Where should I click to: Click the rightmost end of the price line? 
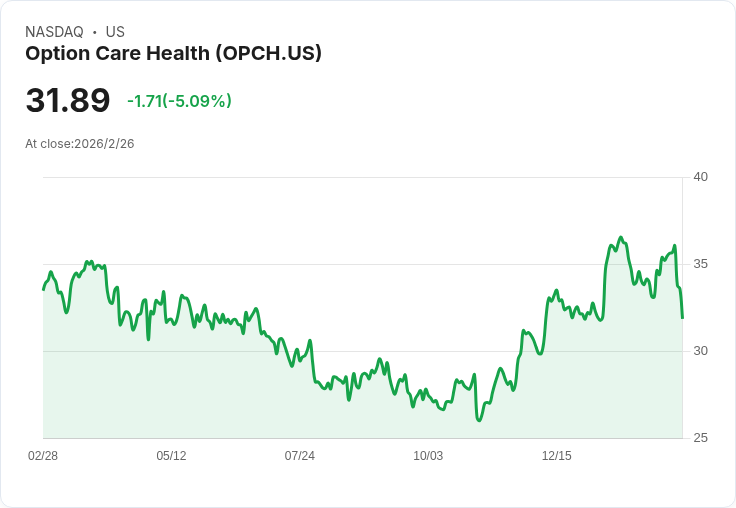[x=682, y=318]
